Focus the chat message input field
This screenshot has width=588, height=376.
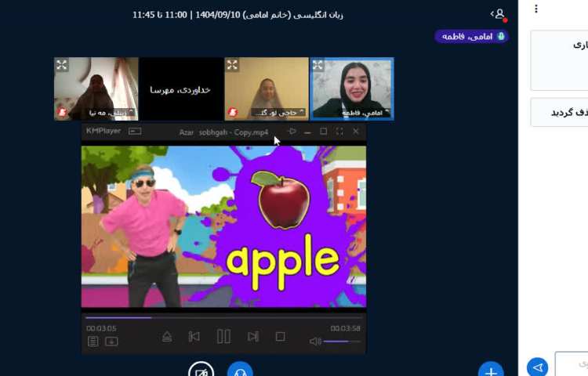(x=572, y=364)
